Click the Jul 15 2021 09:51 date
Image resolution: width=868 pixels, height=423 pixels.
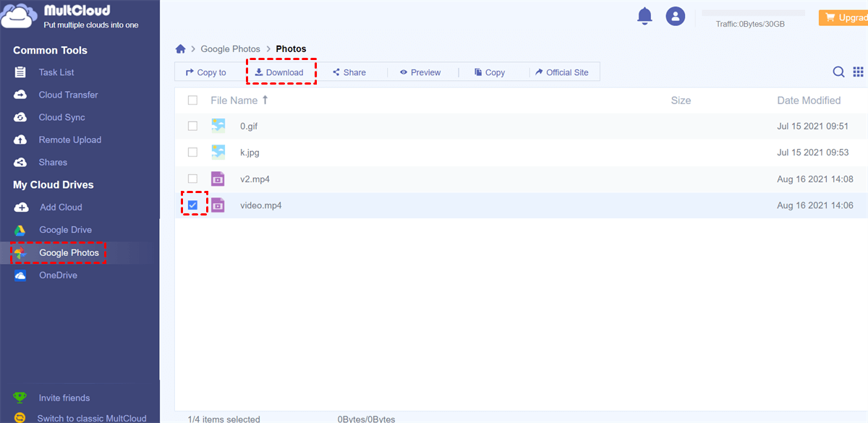(813, 126)
